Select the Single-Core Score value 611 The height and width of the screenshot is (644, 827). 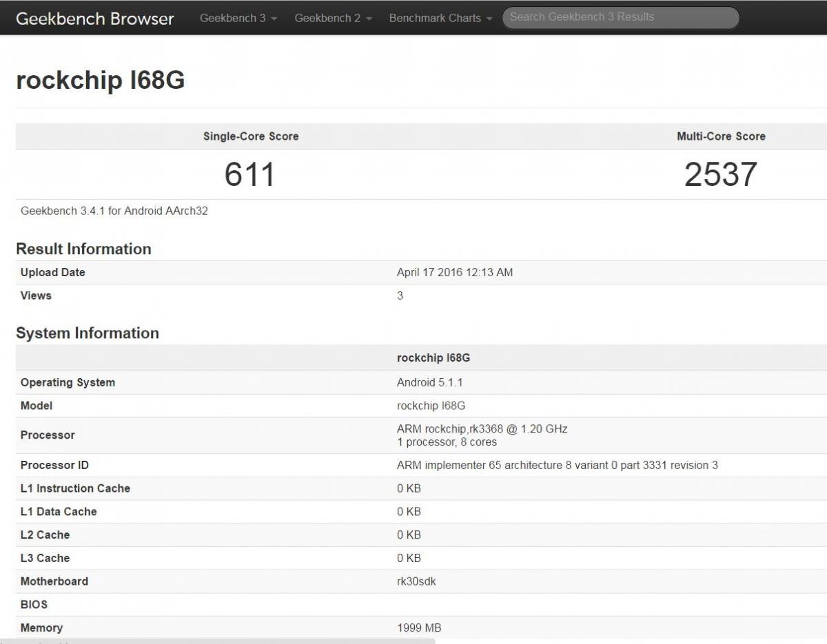pos(250,174)
